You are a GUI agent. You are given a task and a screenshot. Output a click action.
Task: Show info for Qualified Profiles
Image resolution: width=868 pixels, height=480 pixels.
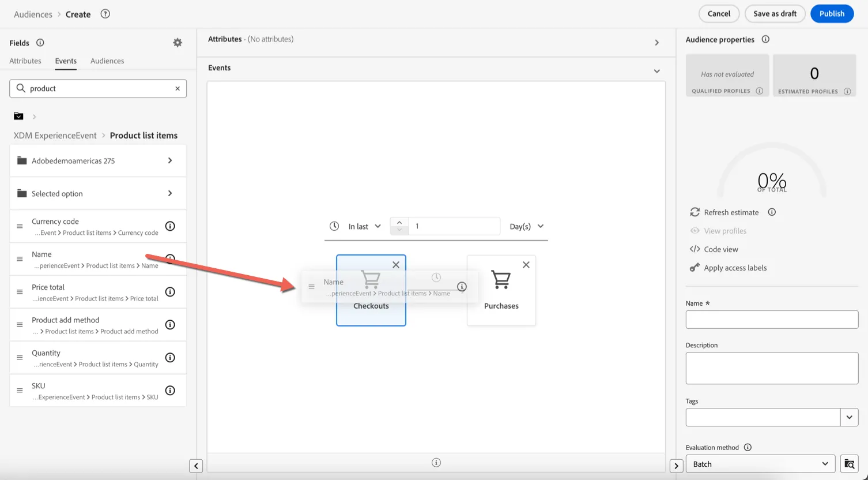point(760,91)
